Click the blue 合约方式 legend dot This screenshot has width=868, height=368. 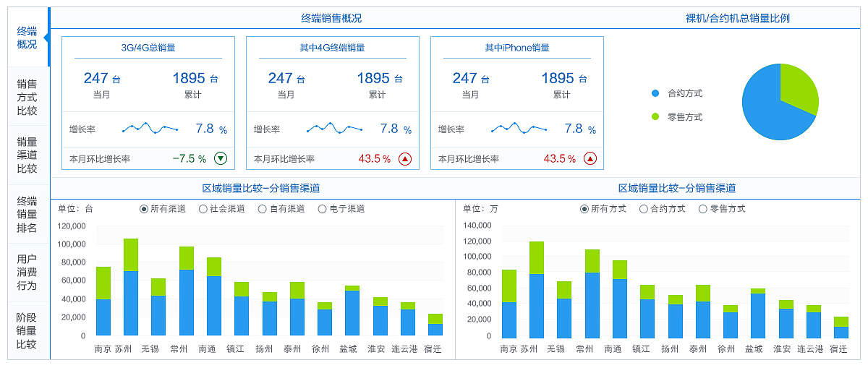click(x=655, y=93)
